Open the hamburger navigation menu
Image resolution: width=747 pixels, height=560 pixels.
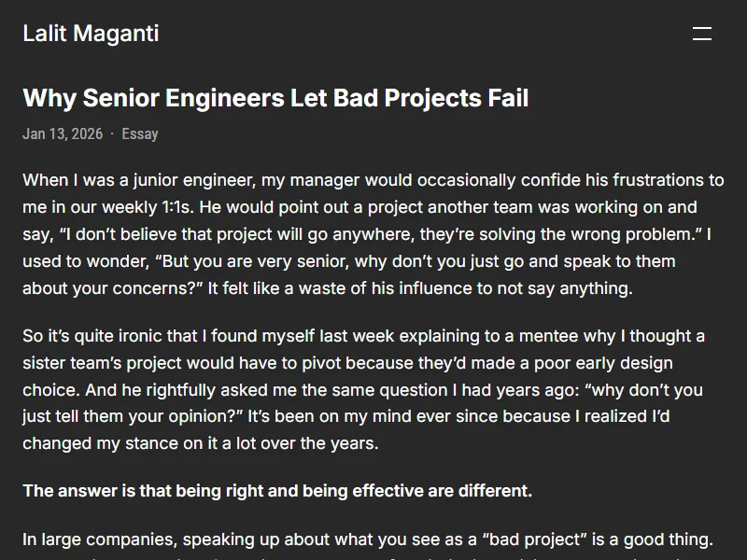(x=702, y=34)
